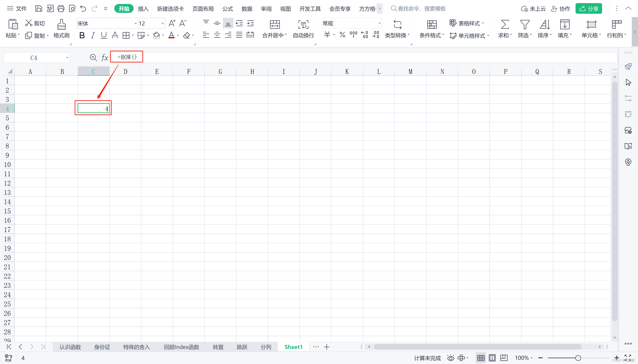
Task: Click the lightning bolt sidebar icon
Action: (x=628, y=162)
